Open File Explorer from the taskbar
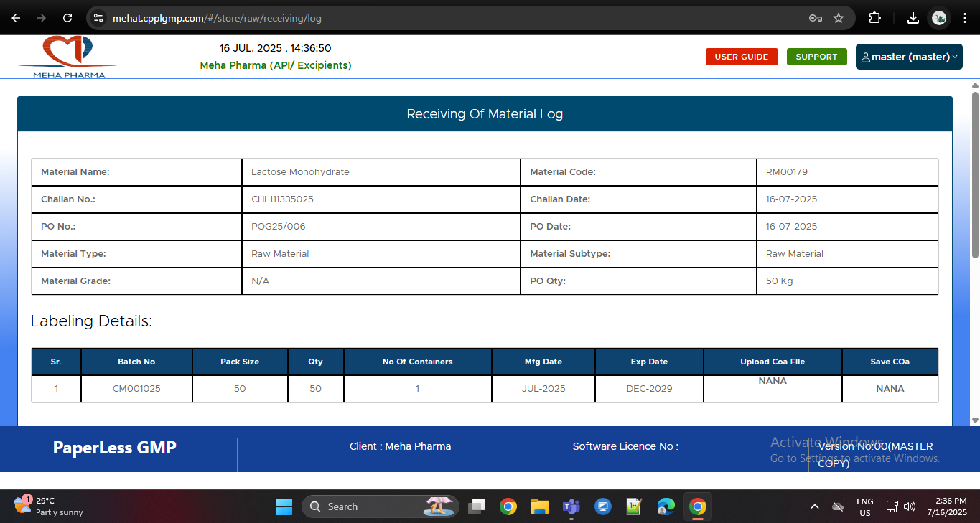980x523 pixels. tap(539, 507)
